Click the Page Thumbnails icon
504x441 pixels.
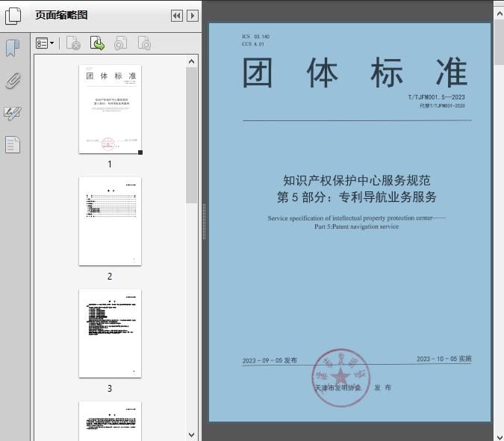(13, 15)
